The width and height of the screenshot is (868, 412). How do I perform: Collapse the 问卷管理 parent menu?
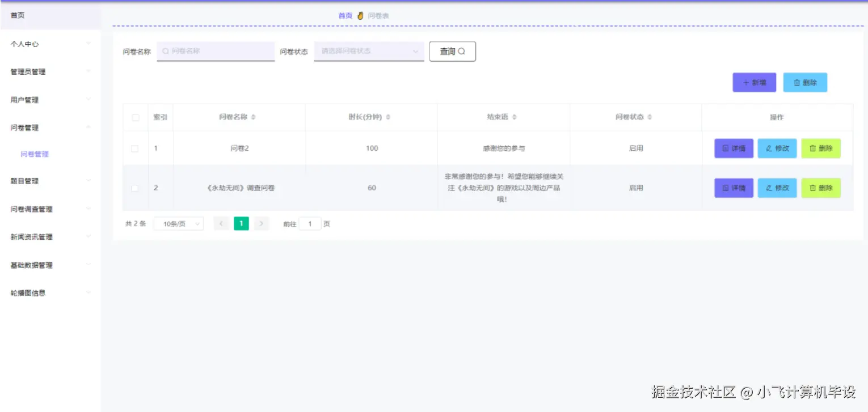pyautogui.click(x=50, y=128)
